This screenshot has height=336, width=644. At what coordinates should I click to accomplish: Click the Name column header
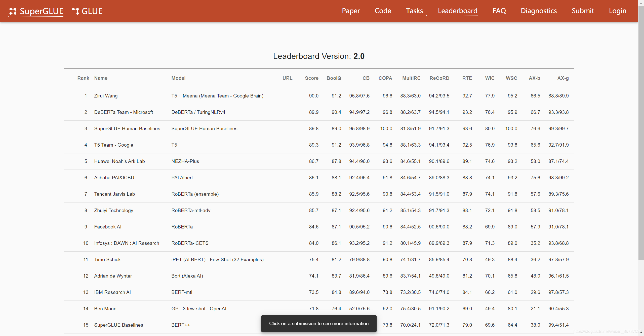pos(101,78)
